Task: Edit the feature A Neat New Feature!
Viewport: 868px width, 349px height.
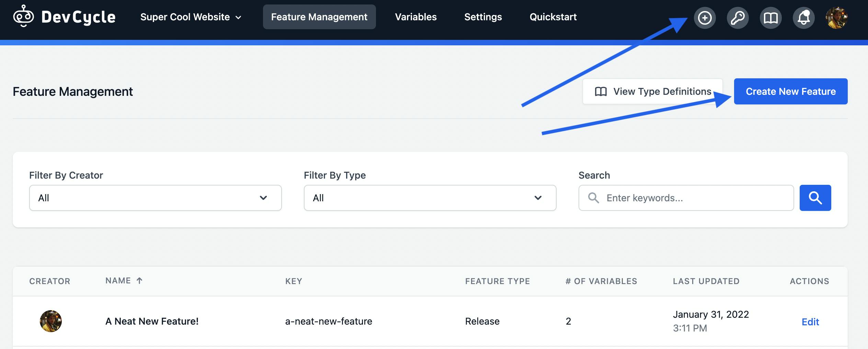Action: point(810,322)
